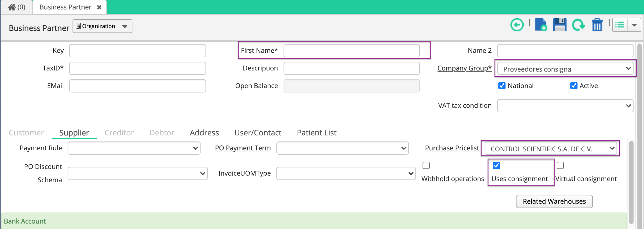Image resolution: width=644 pixels, height=229 pixels.
Task: Click the green back navigation arrow
Action: 517,25
